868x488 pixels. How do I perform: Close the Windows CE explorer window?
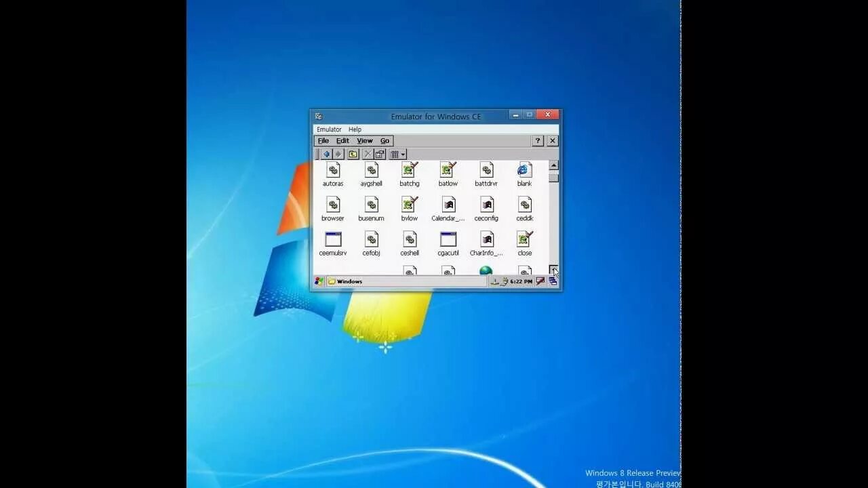[553, 141]
